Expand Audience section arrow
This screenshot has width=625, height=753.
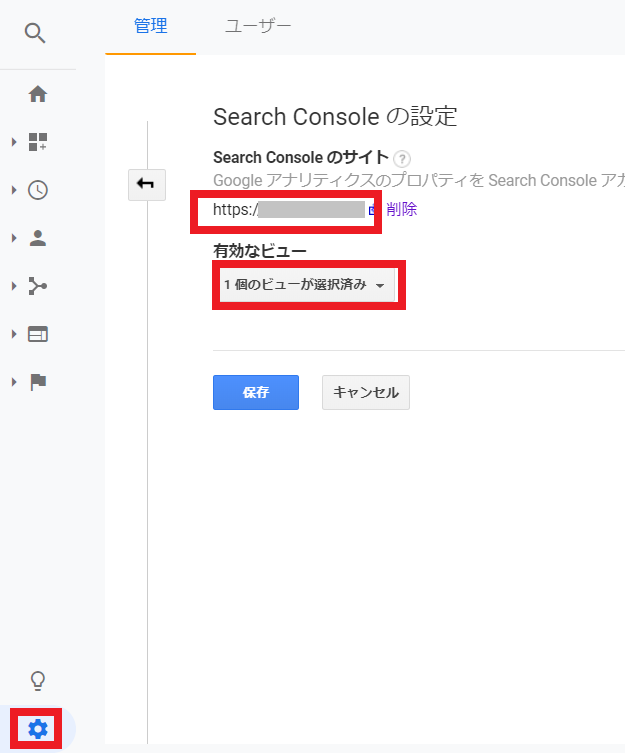click(14, 238)
